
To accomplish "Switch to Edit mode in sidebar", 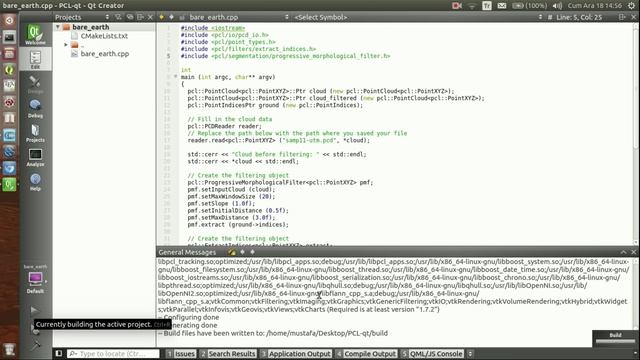I will pyautogui.click(x=35, y=60).
